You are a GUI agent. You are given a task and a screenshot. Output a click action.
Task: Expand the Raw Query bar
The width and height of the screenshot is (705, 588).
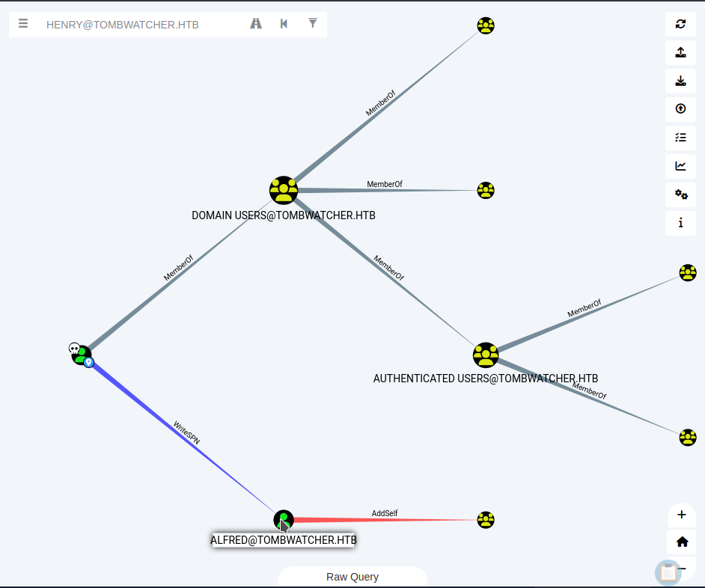(352, 577)
